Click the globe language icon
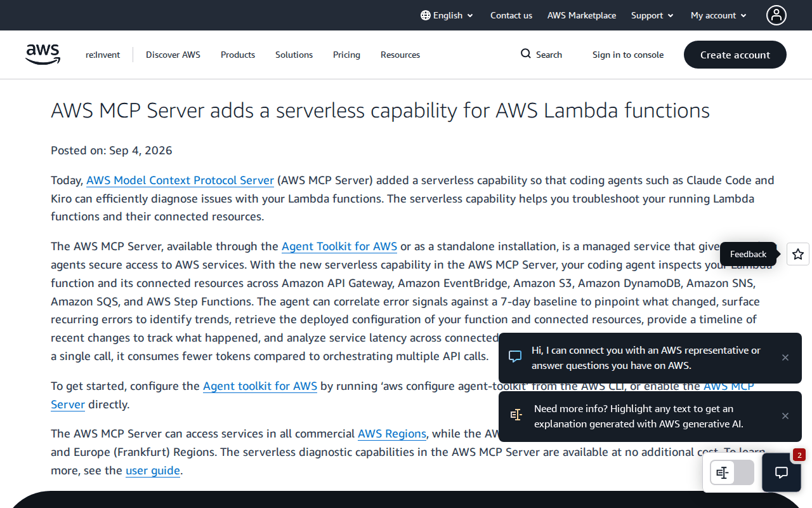This screenshot has height=508, width=812. (x=426, y=15)
